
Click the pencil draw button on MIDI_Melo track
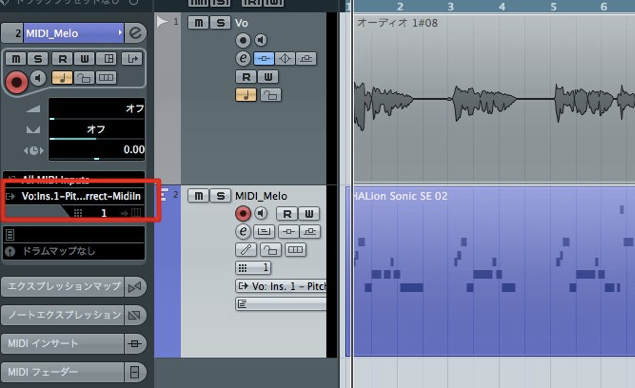click(246, 249)
